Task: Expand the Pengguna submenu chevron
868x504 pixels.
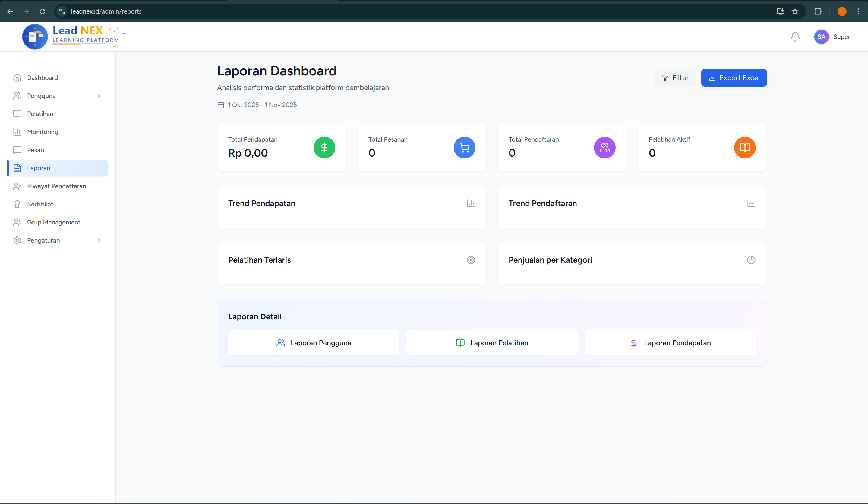Action: pos(99,96)
